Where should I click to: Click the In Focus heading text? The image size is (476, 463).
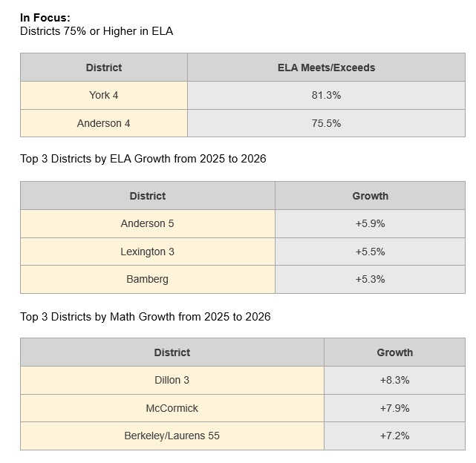45,18
